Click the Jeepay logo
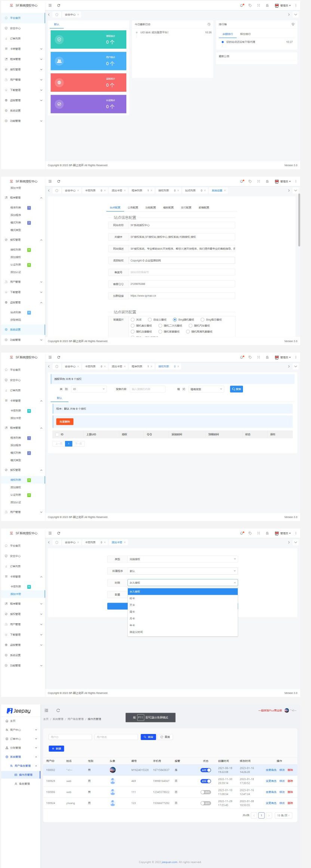The width and height of the screenshot is (311, 868). tap(19, 710)
